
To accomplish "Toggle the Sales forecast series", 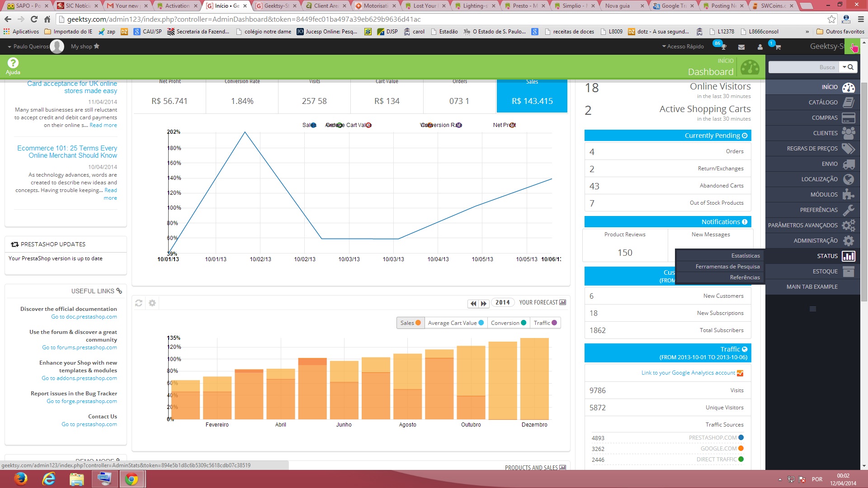I will click(410, 323).
